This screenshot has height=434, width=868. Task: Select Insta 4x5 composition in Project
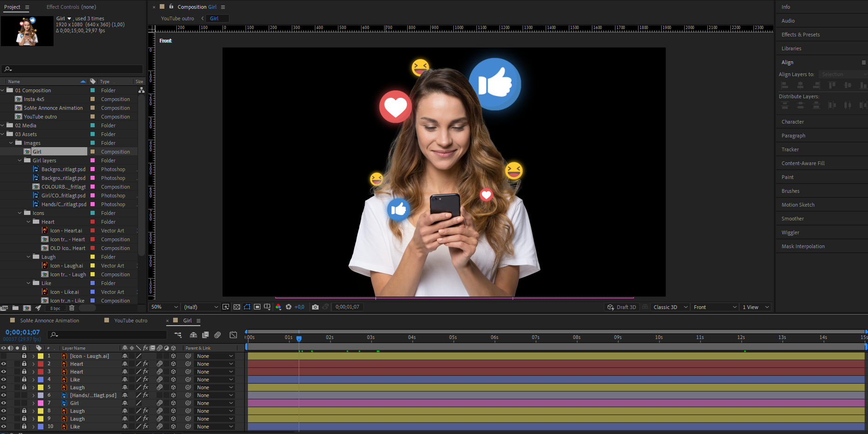(x=34, y=99)
